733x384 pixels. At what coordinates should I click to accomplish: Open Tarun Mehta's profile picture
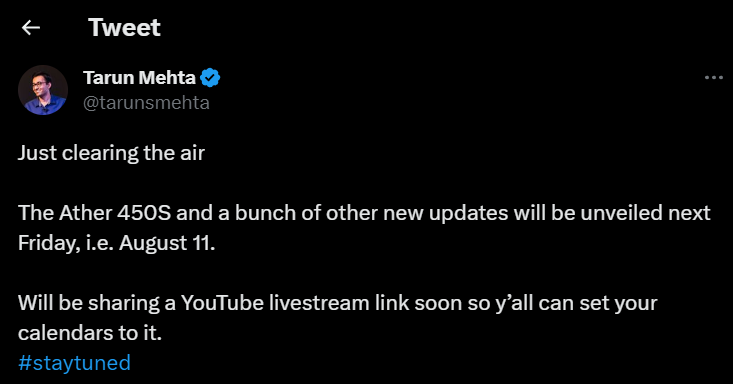coord(43,90)
